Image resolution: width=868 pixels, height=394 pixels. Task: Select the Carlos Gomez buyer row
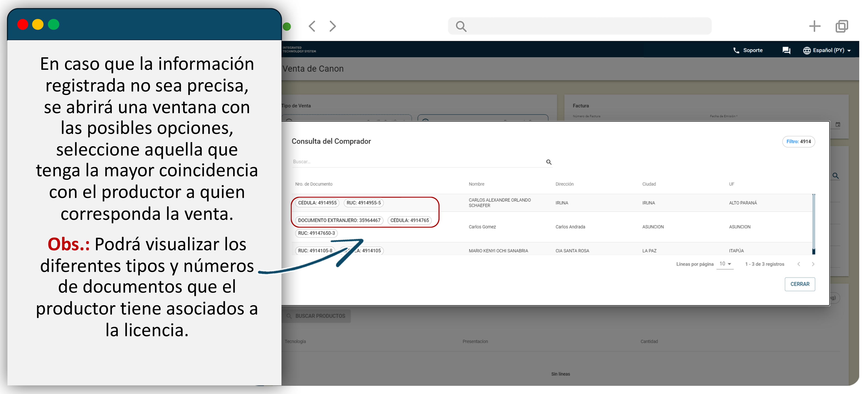(x=482, y=227)
